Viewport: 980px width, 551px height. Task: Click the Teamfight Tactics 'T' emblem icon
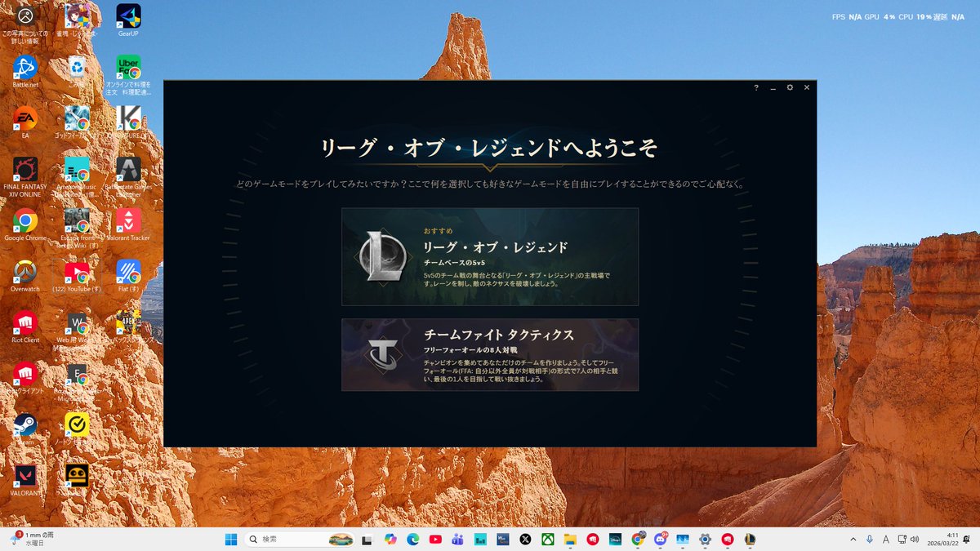click(x=385, y=354)
